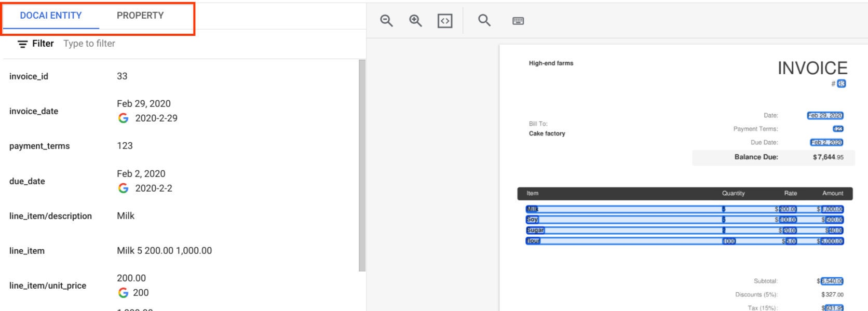This screenshot has height=311, width=868.
Task: Click the fit-to-width code bracket icon
Action: point(445,21)
